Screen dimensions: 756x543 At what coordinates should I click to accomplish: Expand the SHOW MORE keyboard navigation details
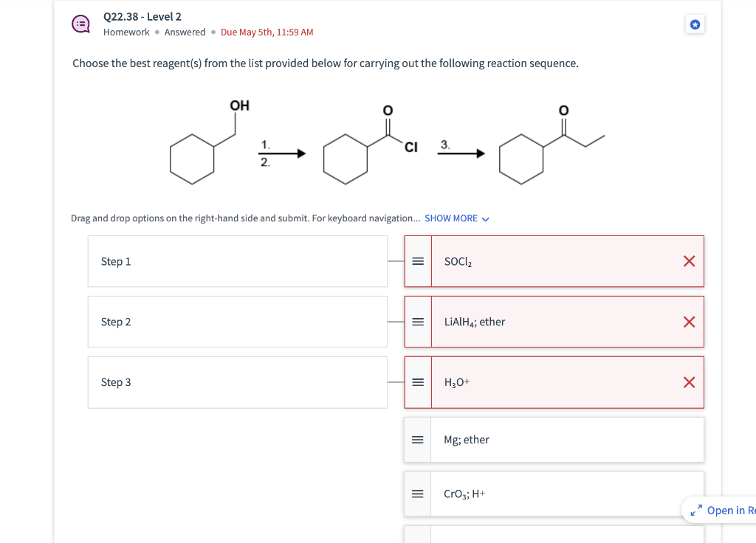[450, 218]
